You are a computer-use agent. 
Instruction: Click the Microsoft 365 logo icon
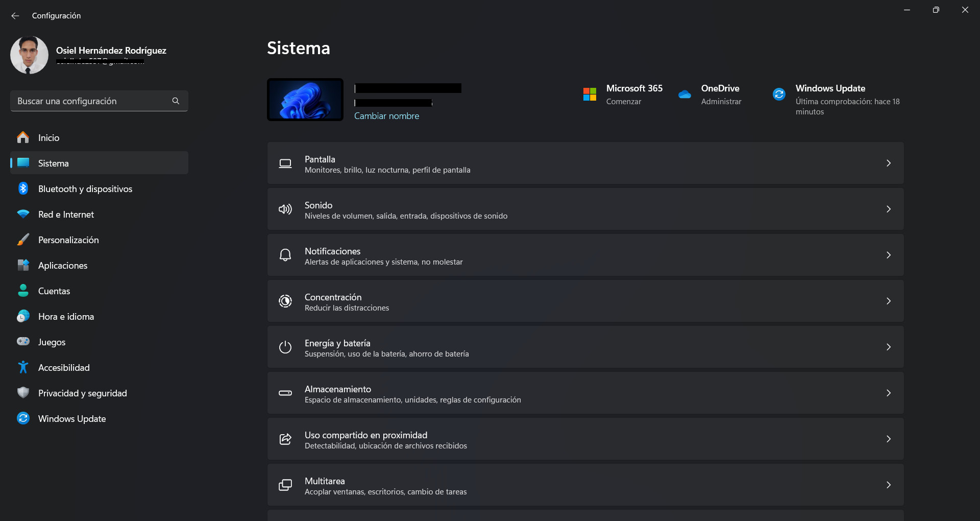[590, 94]
